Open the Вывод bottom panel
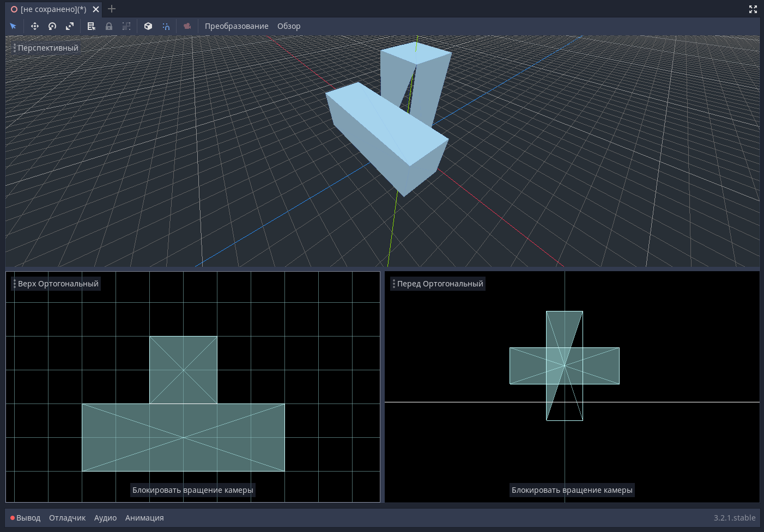This screenshot has height=532, width=764. [26, 518]
